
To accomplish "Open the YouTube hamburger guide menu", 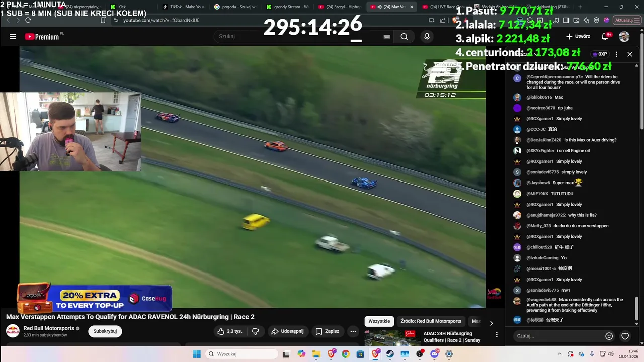I will [13, 37].
